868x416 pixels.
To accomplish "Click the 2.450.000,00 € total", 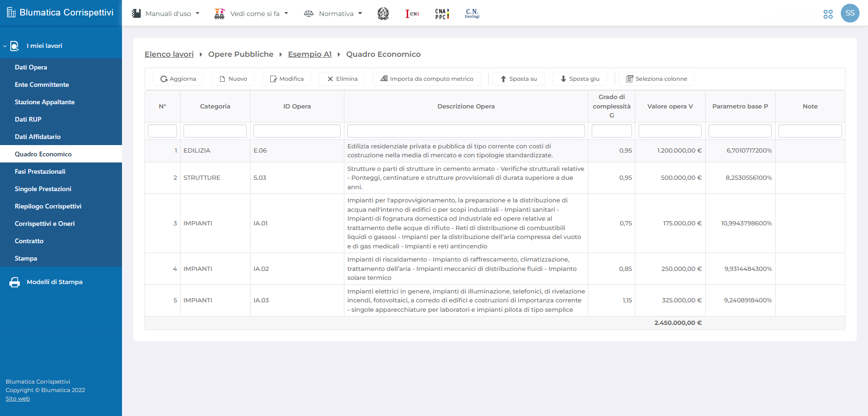I will (x=678, y=323).
